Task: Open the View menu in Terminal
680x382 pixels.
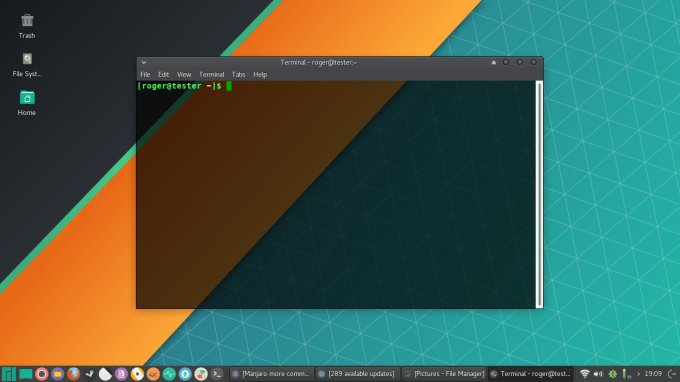Action: [184, 75]
